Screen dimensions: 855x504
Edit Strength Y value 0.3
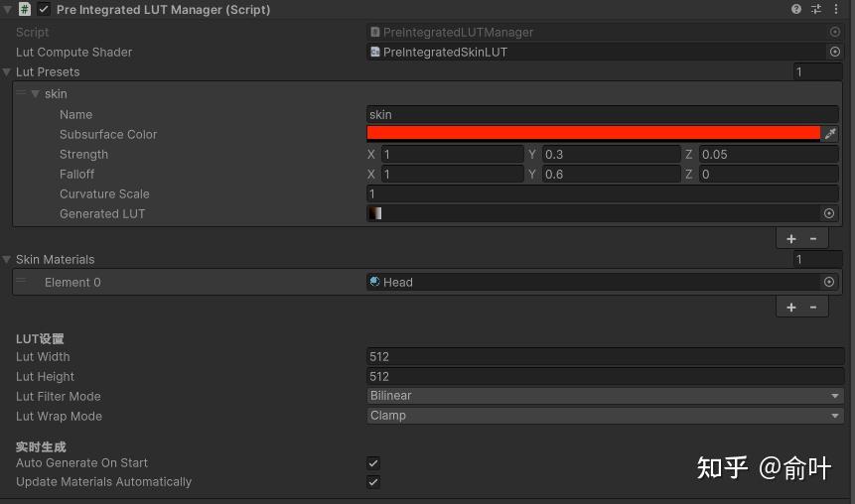611,154
